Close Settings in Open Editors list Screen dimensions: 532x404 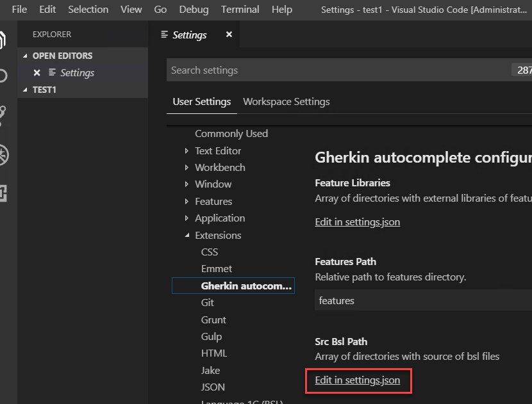tap(37, 72)
